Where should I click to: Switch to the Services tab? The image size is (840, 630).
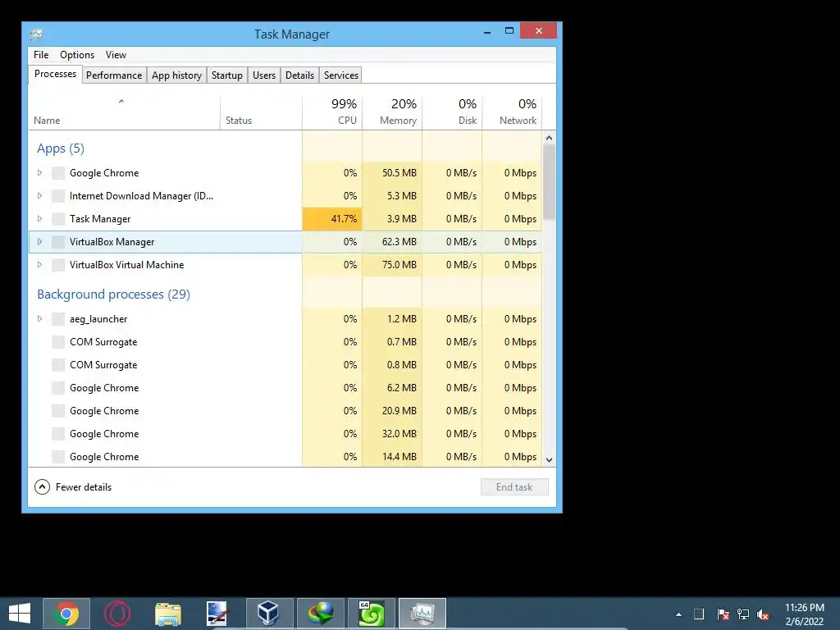341,75
